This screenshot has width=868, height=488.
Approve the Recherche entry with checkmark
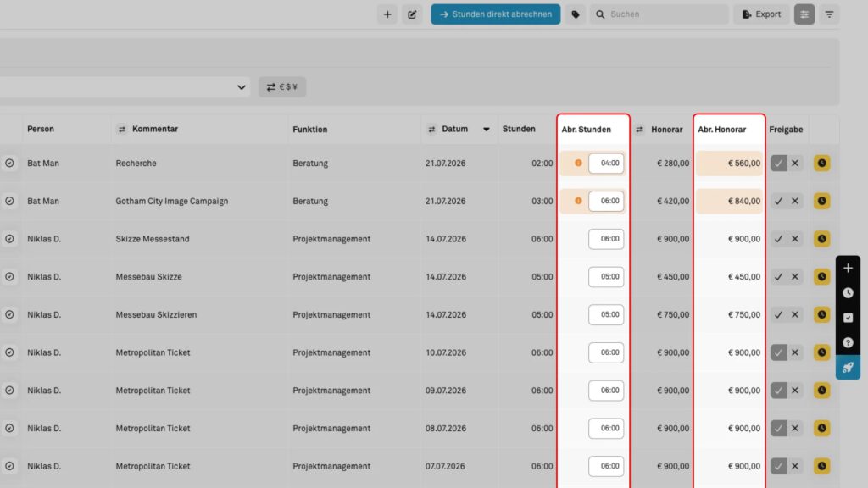pos(778,164)
